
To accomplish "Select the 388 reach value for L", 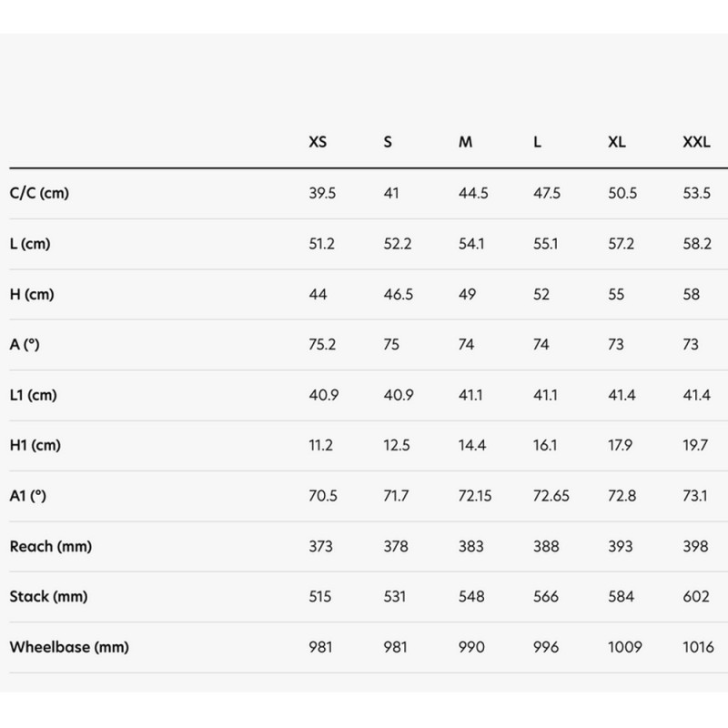I will tap(546, 547).
